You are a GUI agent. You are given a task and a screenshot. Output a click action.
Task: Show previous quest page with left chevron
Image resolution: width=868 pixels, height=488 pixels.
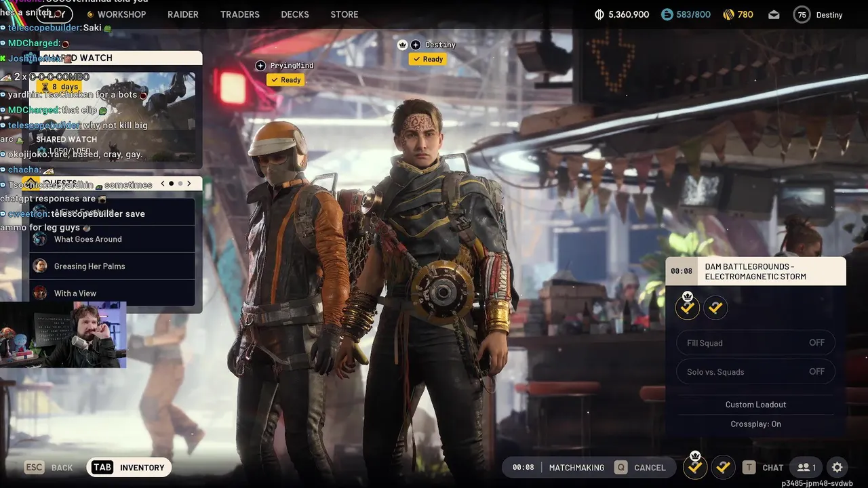pyautogui.click(x=163, y=184)
